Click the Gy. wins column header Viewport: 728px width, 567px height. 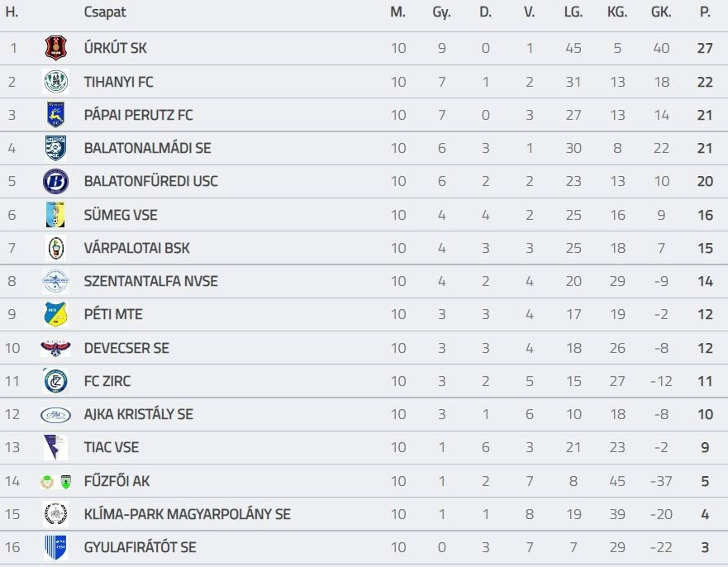point(441,12)
